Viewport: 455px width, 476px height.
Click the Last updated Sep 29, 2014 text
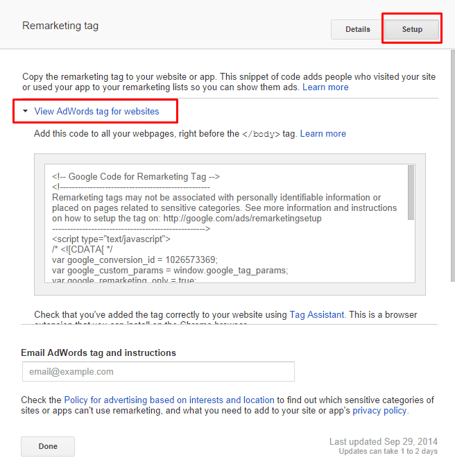pyautogui.click(x=384, y=441)
